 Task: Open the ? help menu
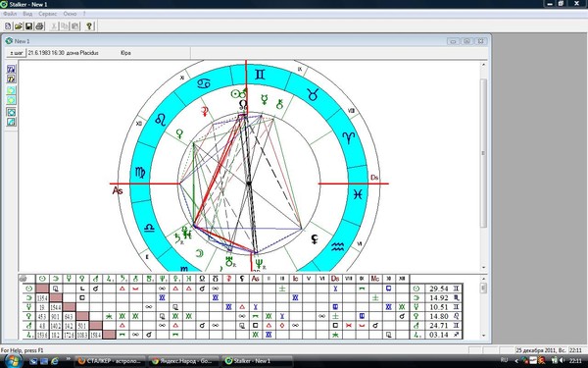[84, 14]
